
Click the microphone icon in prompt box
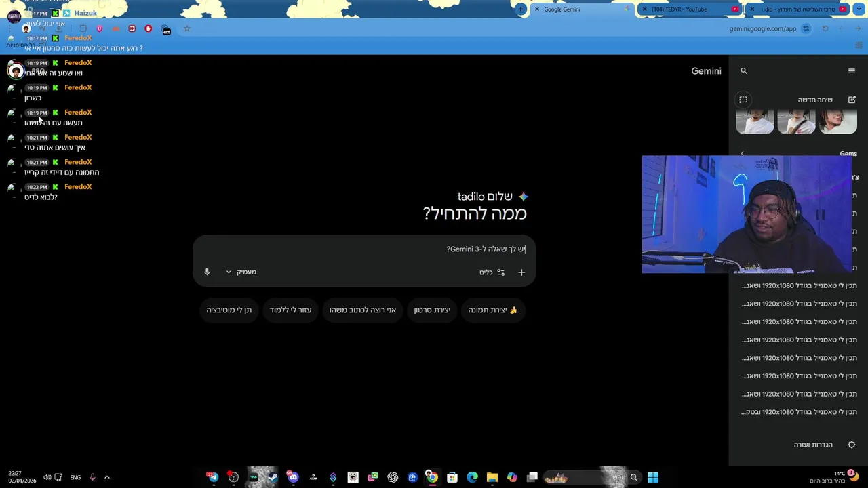point(207,272)
